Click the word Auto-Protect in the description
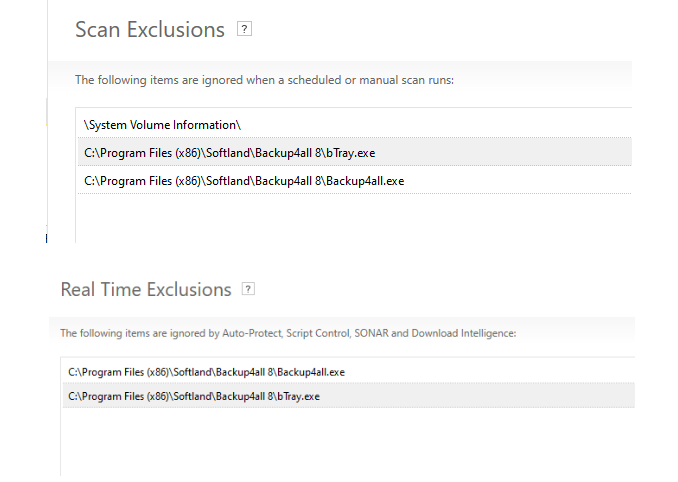Screen dimensions: 678x482 click(252, 333)
